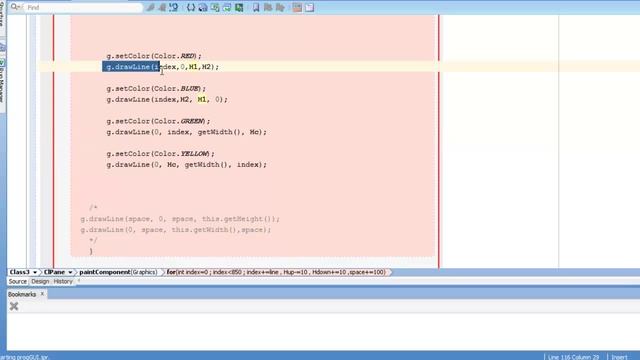Click g.drawLine(0, index, getWidth(), Mo) line
This screenshot has height=360, width=640.
click(x=187, y=132)
